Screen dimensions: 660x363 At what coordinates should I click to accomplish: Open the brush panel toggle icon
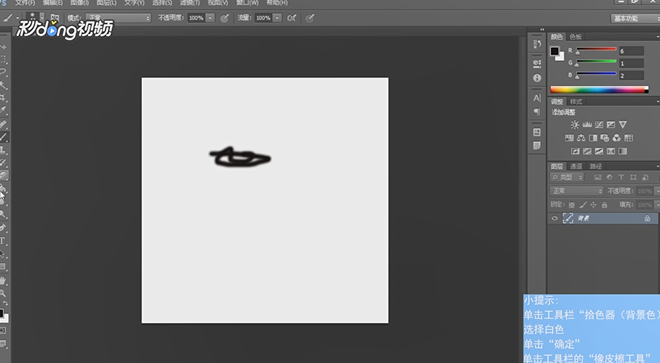[x=55, y=18]
